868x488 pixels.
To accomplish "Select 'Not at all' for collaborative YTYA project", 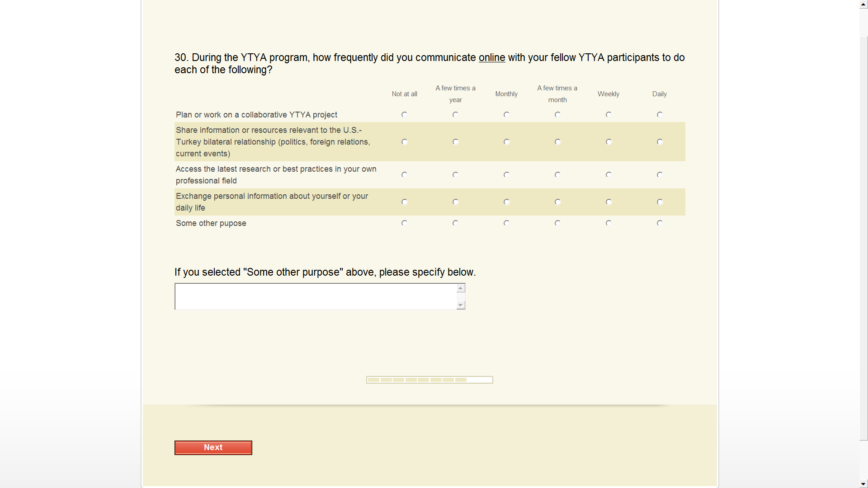I will coord(404,115).
